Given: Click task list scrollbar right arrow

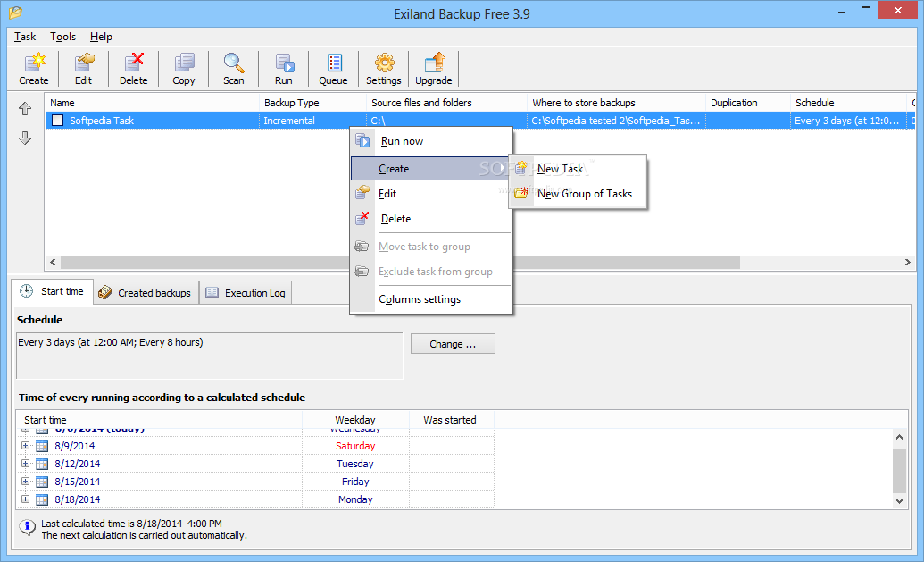Looking at the screenshot, I should coord(908,262).
